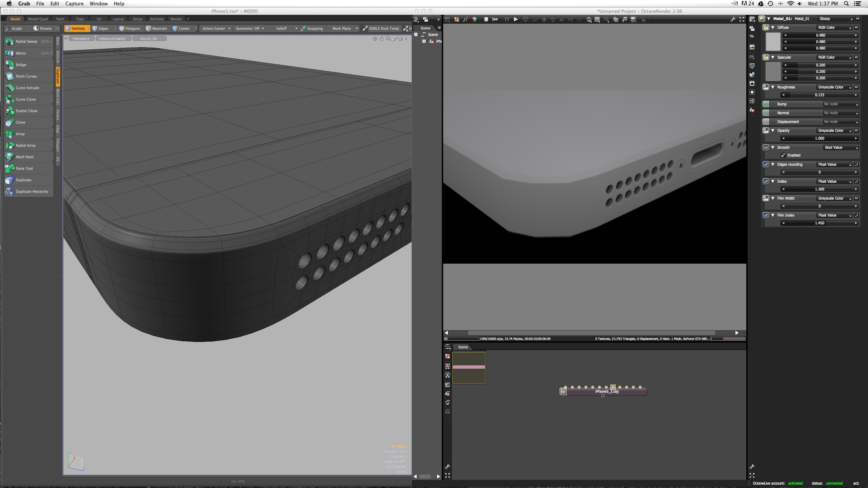Screen dimensions: 868x488
Task: Click the iPhone5_2.obj node
Action: tap(607, 392)
